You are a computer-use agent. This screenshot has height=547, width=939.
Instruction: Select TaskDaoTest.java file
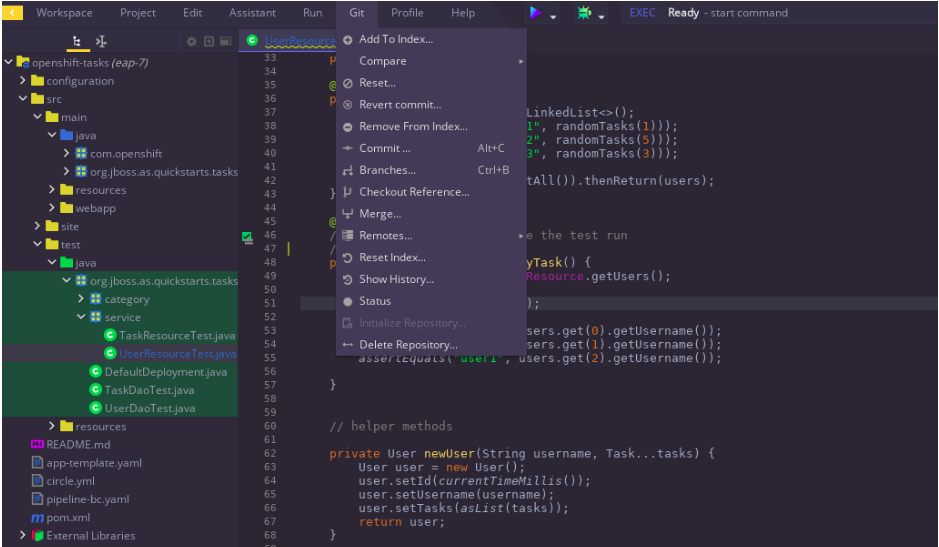click(x=149, y=390)
